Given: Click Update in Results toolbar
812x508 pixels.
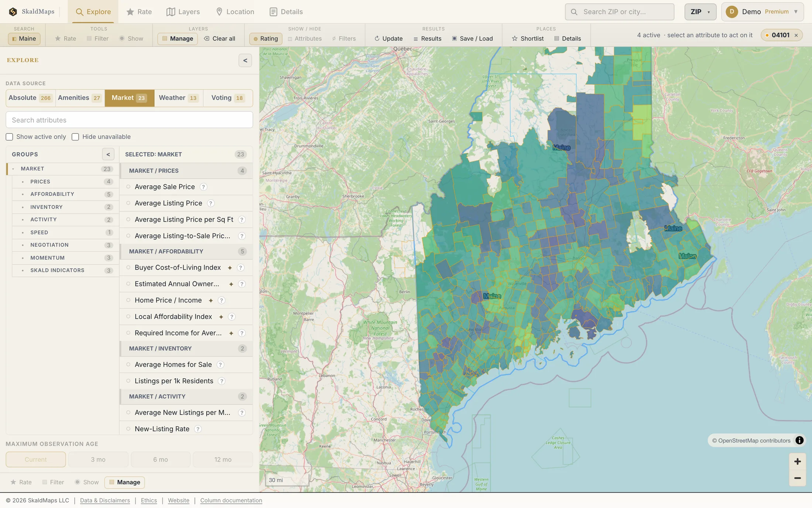Looking at the screenshot, I should pyautogui.click(x=388, y=38).
